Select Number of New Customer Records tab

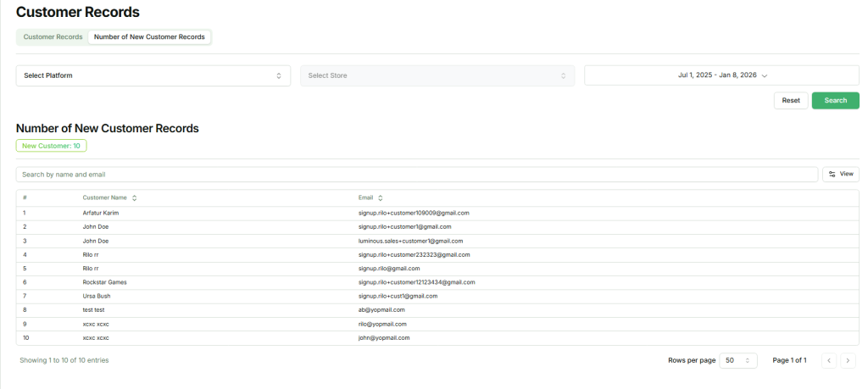click(149, 37)
